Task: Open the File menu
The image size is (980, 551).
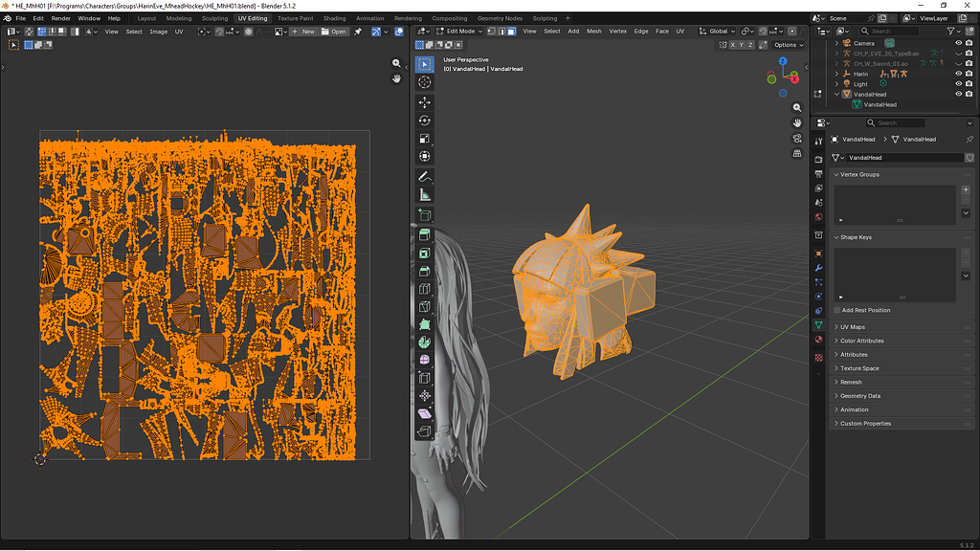Action: pyautogui.click(x=21, y=18)
